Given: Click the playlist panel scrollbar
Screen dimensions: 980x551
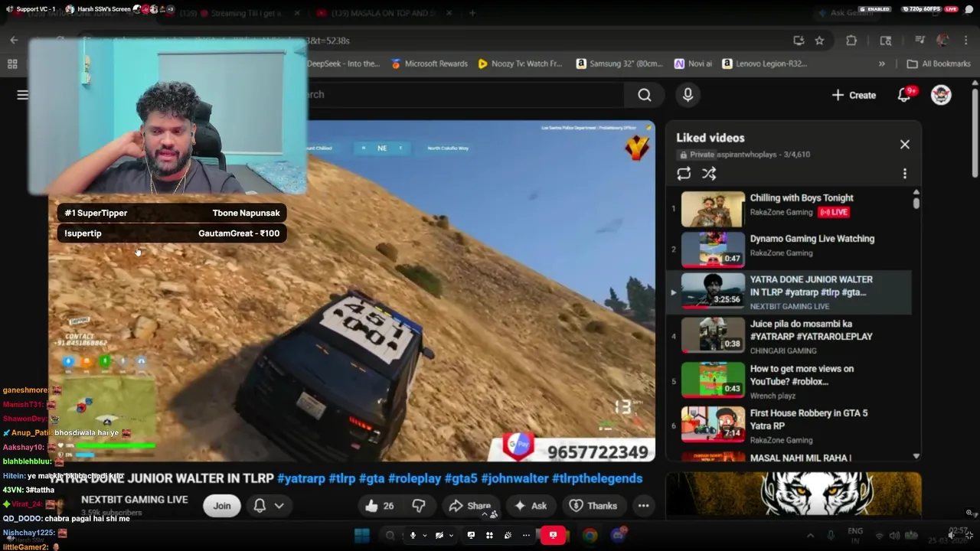Looking at the screenshot, I should (916, 203).
